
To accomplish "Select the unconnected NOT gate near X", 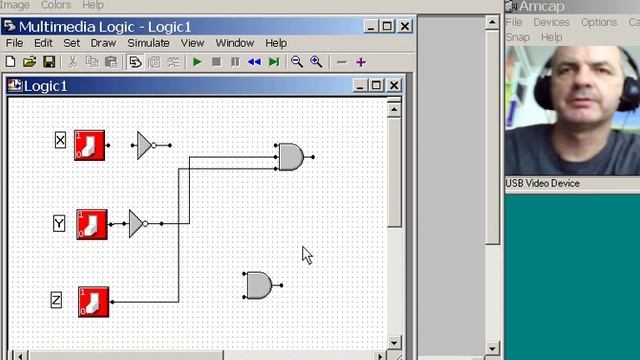I will coord(147,145).
